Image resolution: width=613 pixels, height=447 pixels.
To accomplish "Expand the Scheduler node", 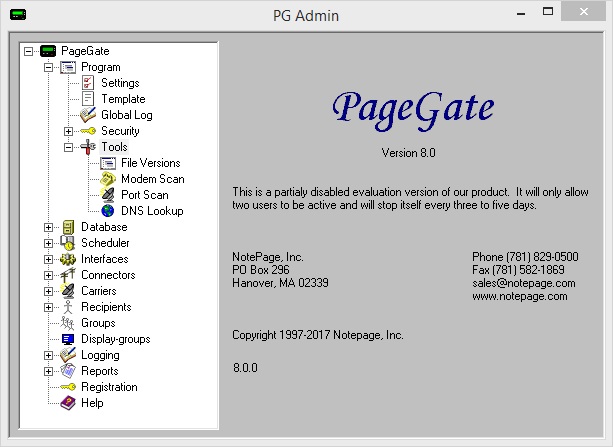I will click(48, 243).
